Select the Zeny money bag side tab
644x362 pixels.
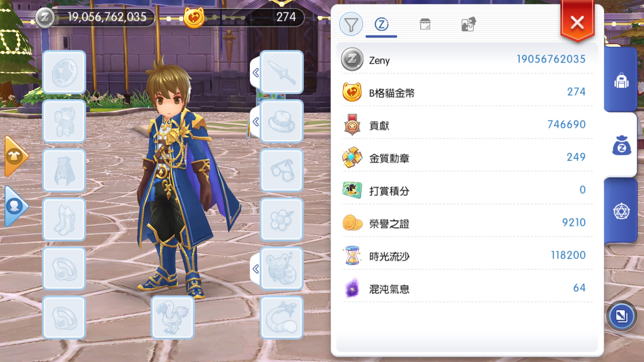tap(621, 145)
